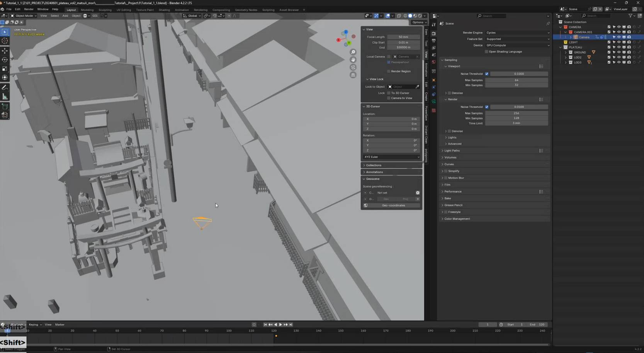Open the Output properties tab icon

tap(434, 41)
